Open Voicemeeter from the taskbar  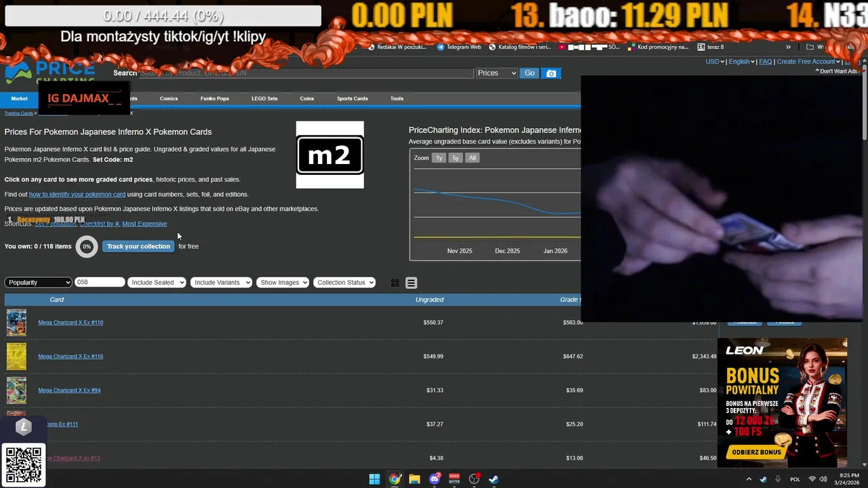pyautogui.click(x=454, y=479)
